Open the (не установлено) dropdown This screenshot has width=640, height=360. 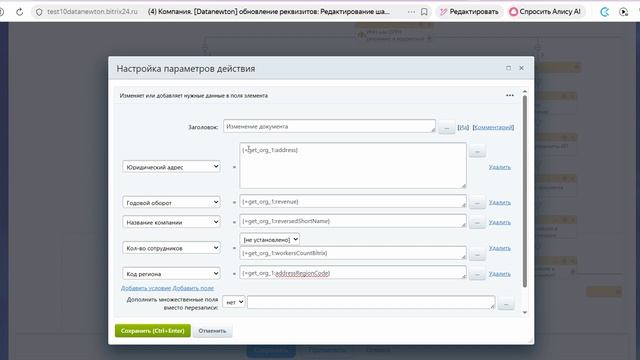(x=270, y=239)
